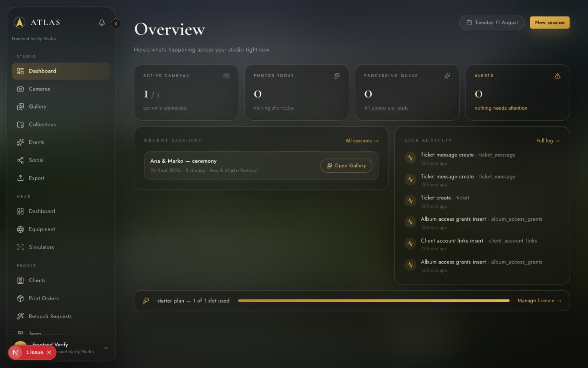Open the 1 Issue error indicator
The height and width of the screenshot is (368, 588).
(35, 353)
